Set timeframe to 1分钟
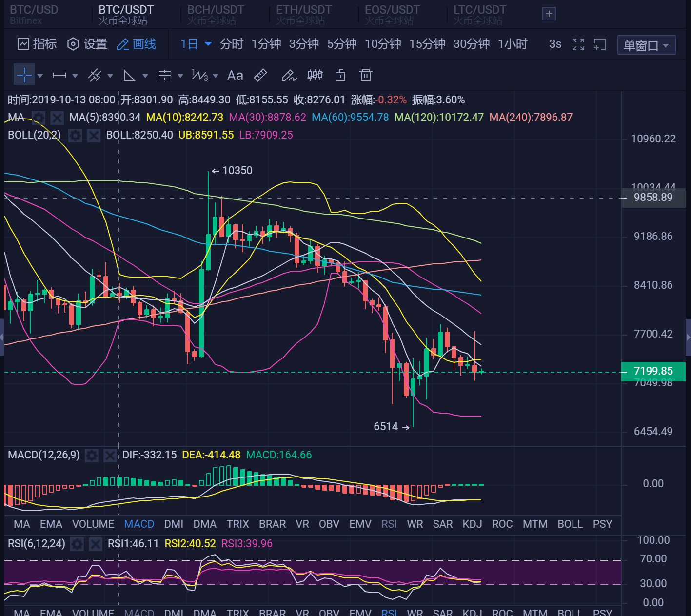 (266, 44)
